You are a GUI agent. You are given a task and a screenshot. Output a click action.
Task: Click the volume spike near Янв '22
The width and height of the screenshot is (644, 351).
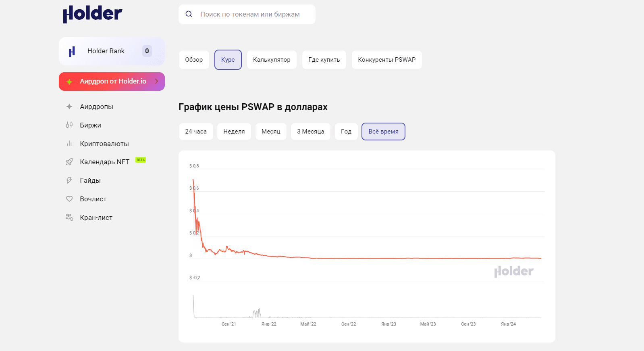(257, 313)
